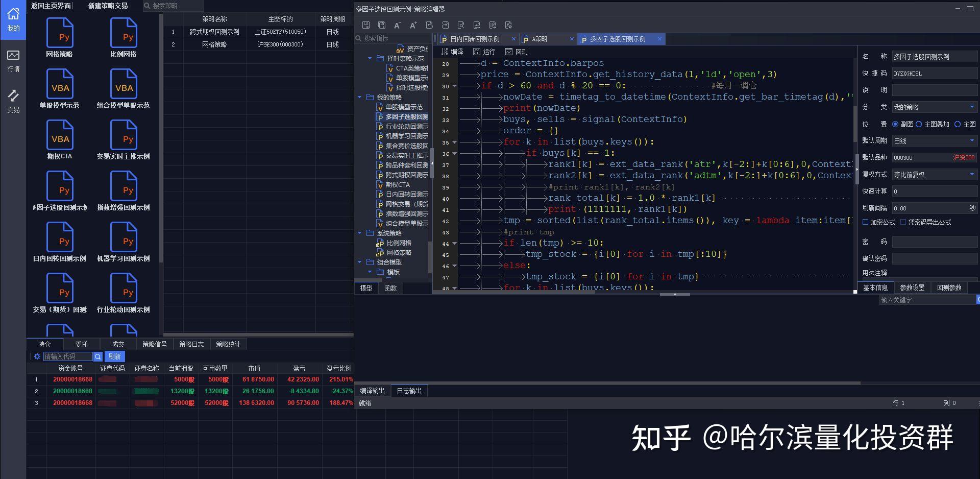Screen dimensions: 980x479
Task: Select the 主图 position radio button
Action: [x=958, y=124]
